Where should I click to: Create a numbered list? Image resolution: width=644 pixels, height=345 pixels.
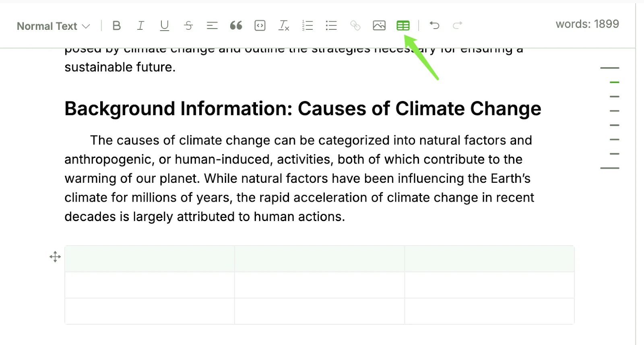coord(308,26)
